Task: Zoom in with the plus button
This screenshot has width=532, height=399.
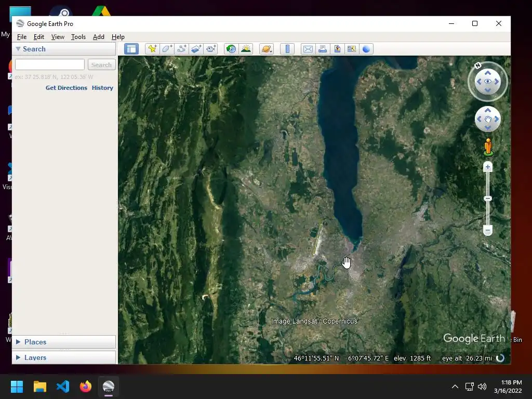Action: pyautogui.click(x=487, y=167)
